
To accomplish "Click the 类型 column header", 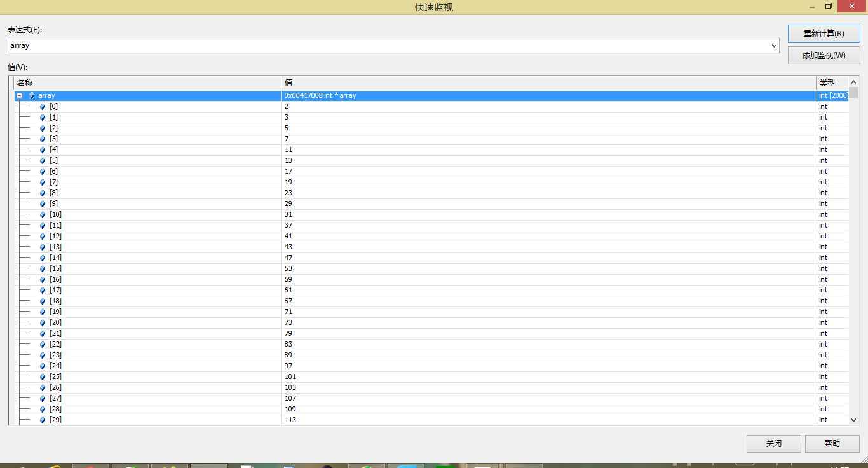I will click(x=832, y=83).
